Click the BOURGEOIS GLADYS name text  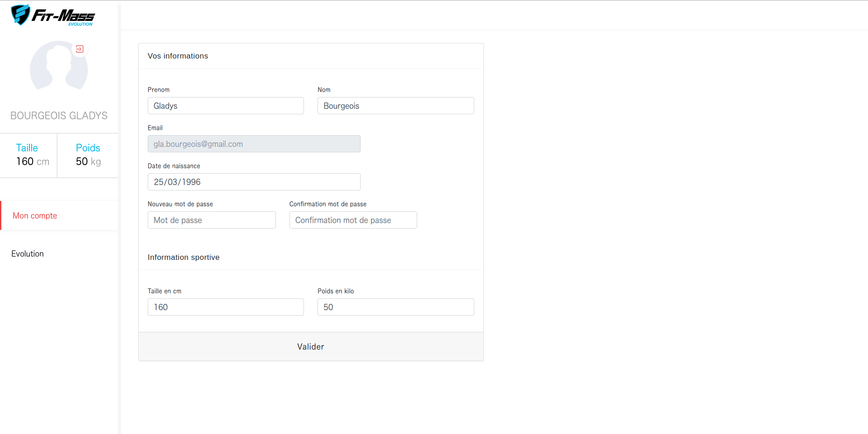pyautogui.click(x=59, y=116)
